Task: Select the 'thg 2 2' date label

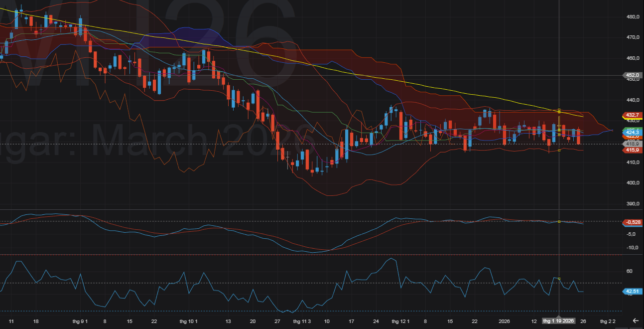Action: click(608, 321)
